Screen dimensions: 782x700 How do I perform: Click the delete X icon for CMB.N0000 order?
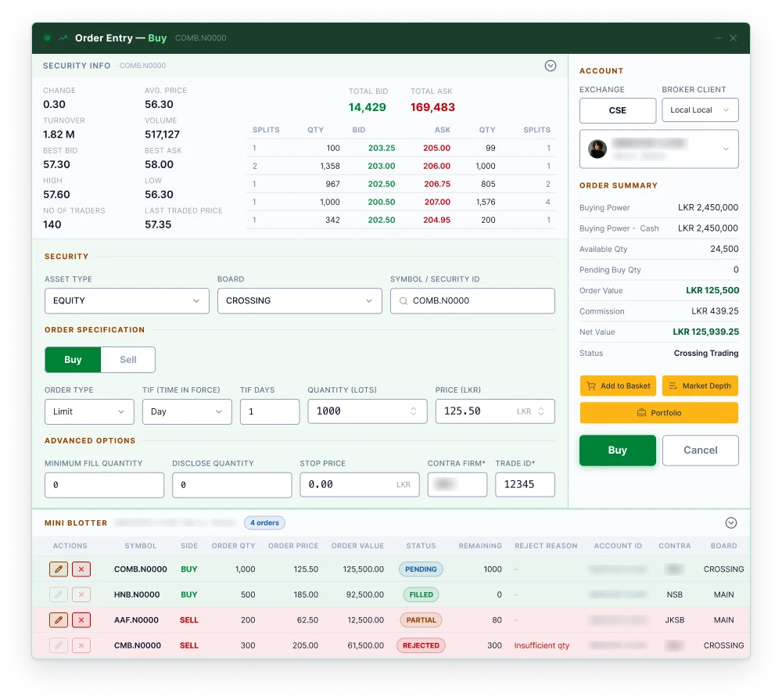click(81, 645)
